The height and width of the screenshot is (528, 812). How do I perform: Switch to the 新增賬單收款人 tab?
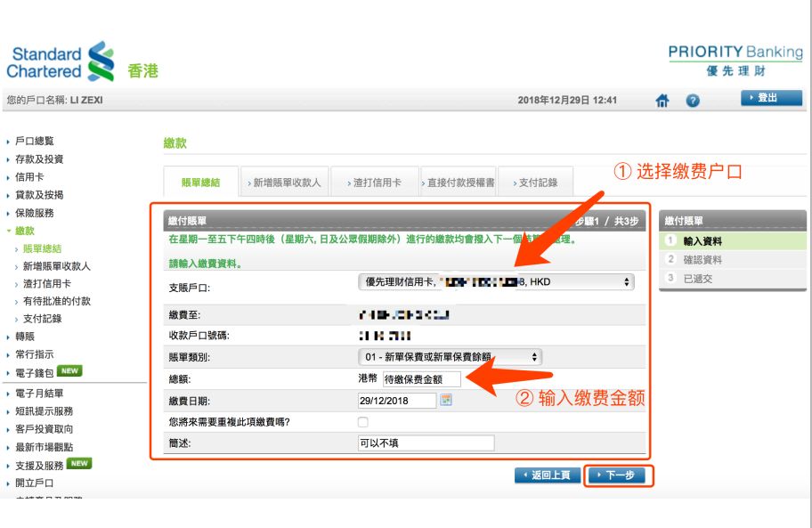pyautogui.click(x=284, y=183)
